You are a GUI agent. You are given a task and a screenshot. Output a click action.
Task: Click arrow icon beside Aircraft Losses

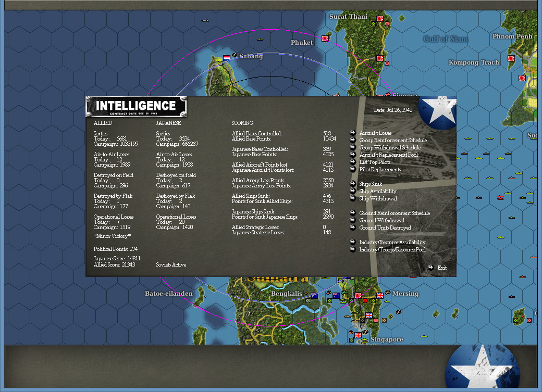click(353, 133)
